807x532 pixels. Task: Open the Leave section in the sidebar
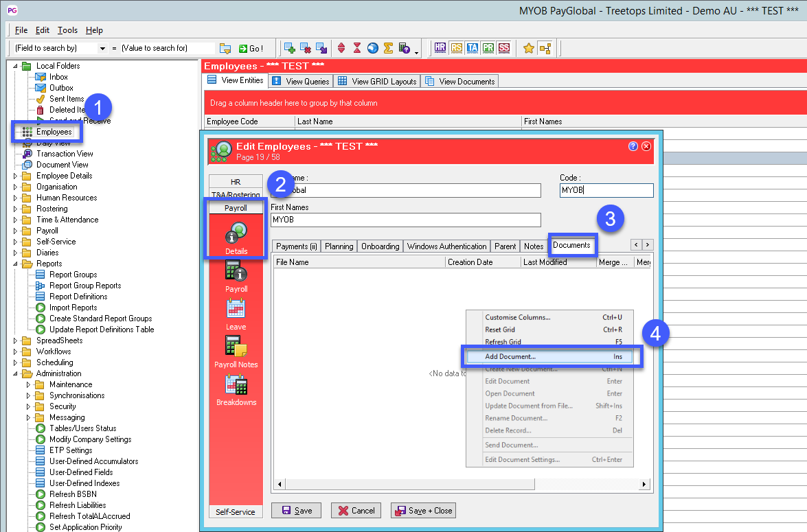[236, 314]
